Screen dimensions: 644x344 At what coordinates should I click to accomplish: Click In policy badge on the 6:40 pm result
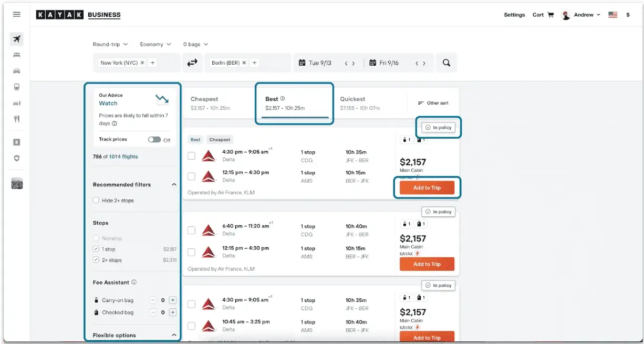[x=438, y=212]
